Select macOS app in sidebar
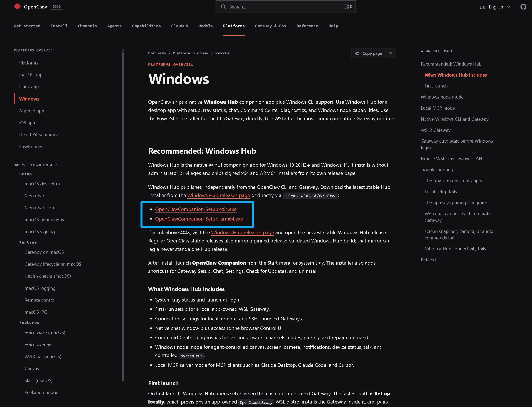532x407 pixels. point(31,75)
